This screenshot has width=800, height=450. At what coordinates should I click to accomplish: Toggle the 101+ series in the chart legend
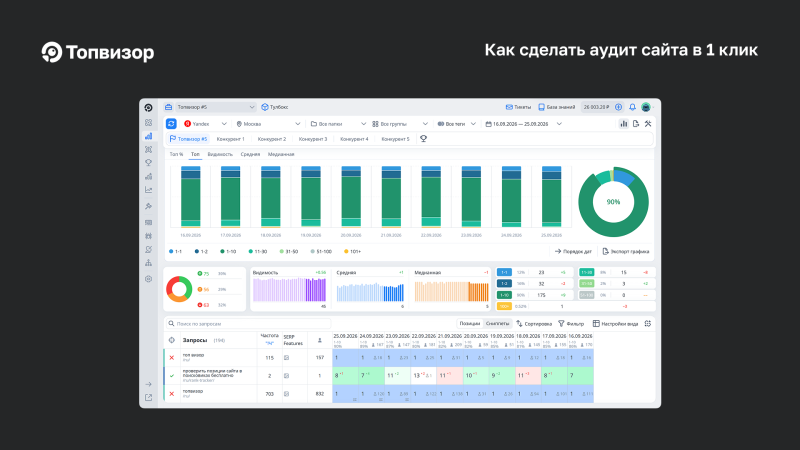click(x=353, y=252)
